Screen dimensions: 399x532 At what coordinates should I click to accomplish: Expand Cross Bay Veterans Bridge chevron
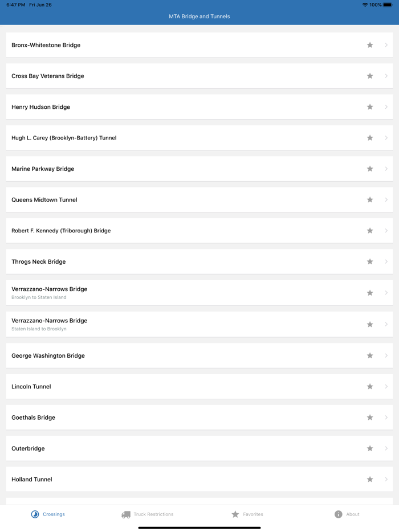tap(386, 76)
